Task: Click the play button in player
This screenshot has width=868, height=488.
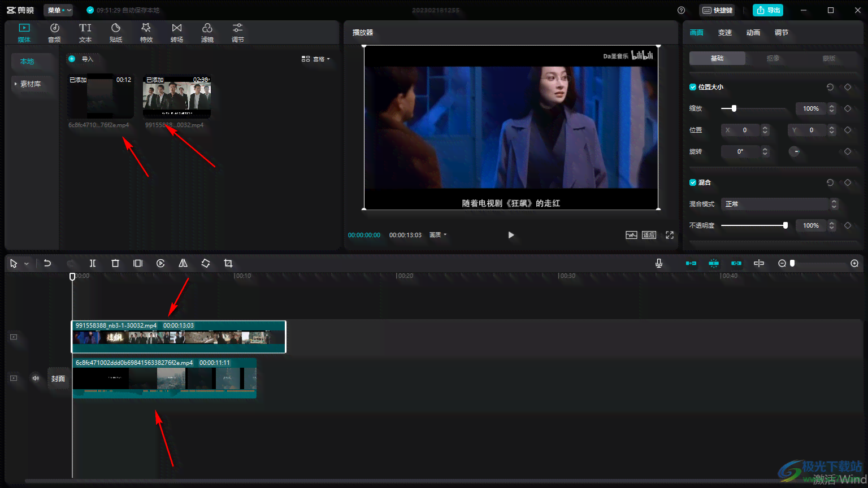Action: pos(511,235)
